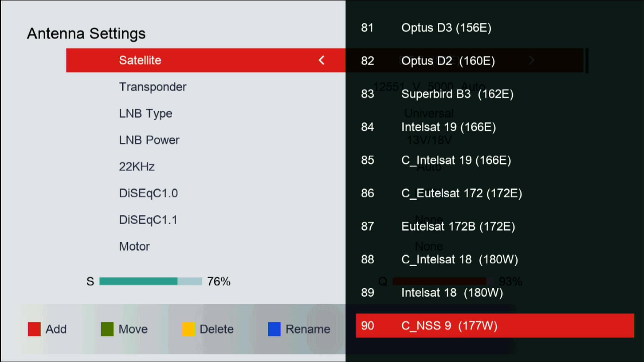This screenshot has height=362, width=644.
Task: Select Intelsat 18 (180W) entry number 89
Action: coord(452,293)
